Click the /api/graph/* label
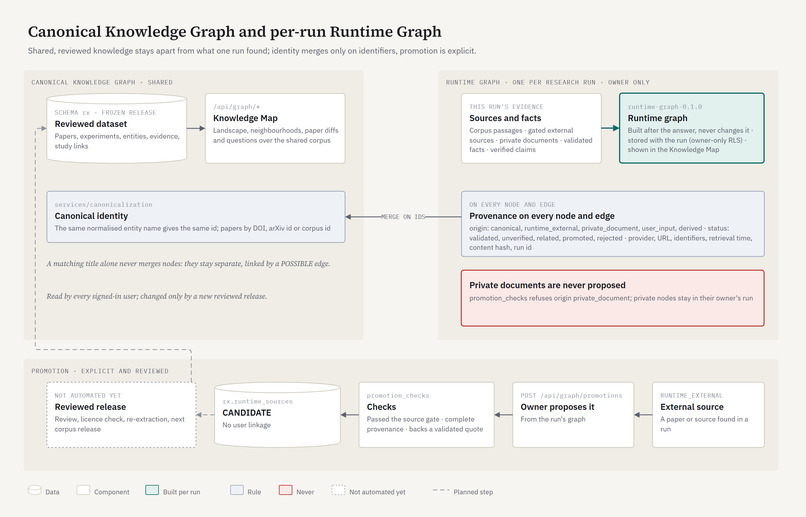The image size is (806, 517). (x=236, y=107)
